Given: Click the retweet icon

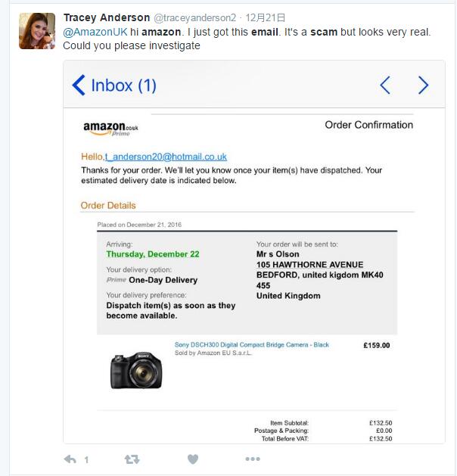Looking at the screenshot, I should click(x=132, y=459).
